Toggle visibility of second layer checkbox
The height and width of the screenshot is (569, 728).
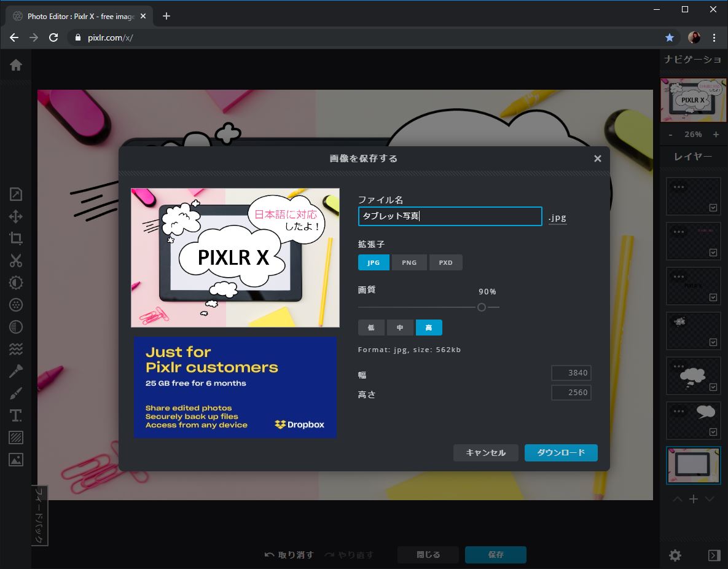point(713,253)
